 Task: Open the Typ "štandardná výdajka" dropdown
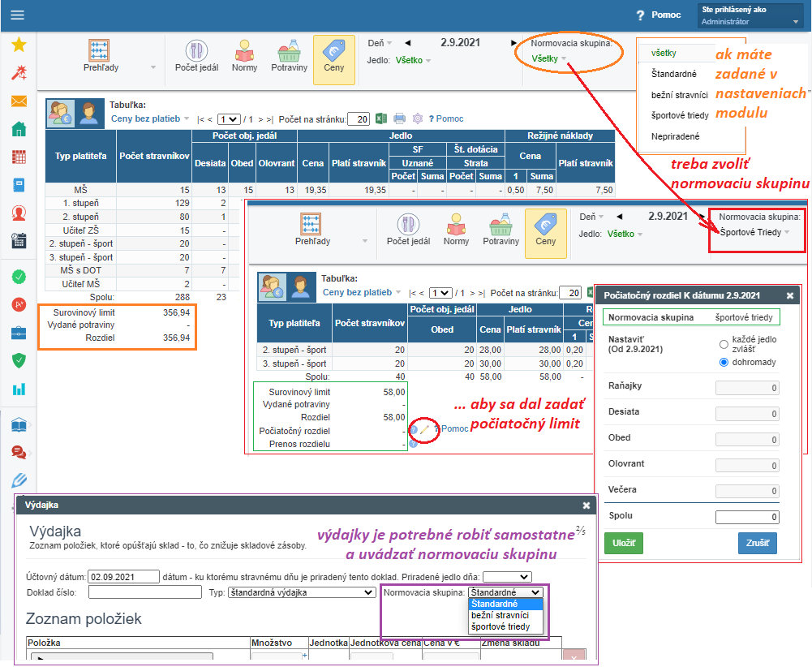301,592
